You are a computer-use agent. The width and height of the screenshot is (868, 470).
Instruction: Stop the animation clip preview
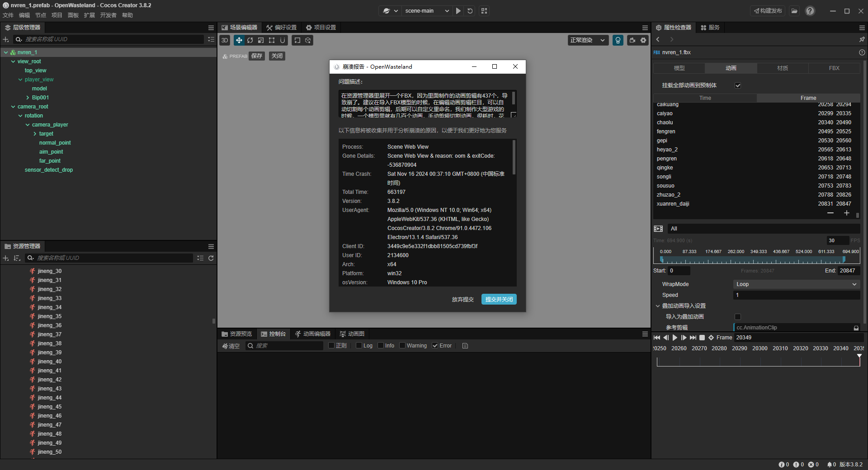[702, 338]
